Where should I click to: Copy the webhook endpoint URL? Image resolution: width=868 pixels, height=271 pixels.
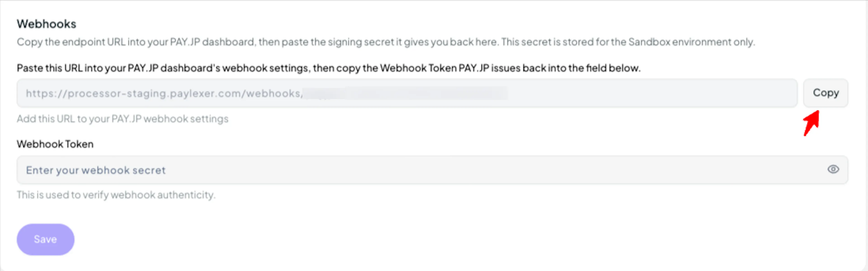coord(826,92)
